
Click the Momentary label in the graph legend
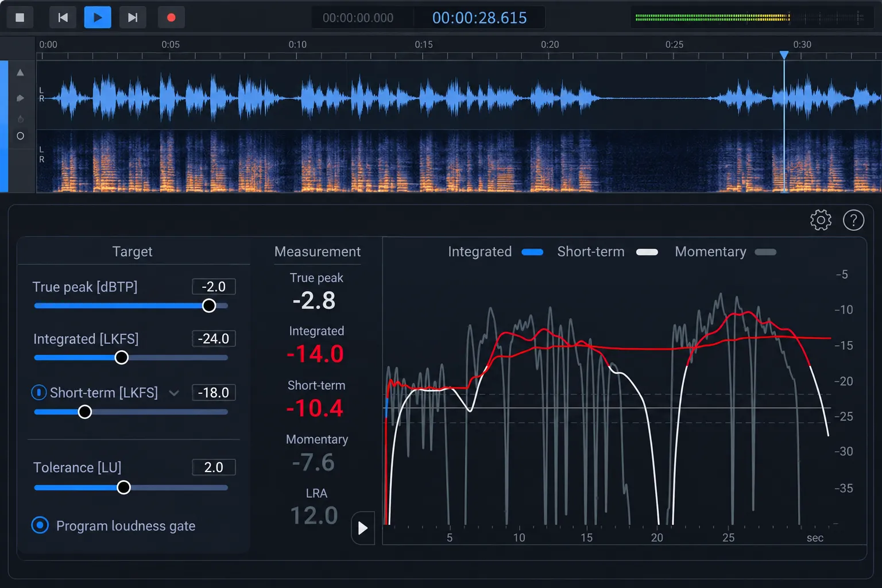click(x=711, y=252)
